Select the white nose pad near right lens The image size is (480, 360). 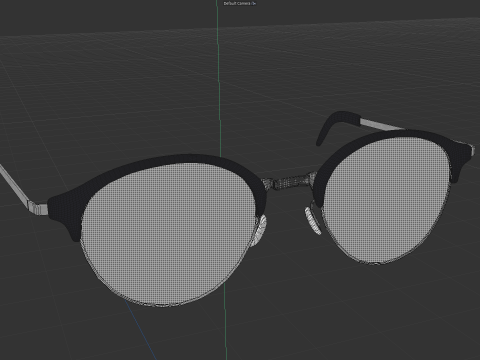click(313, 220)
